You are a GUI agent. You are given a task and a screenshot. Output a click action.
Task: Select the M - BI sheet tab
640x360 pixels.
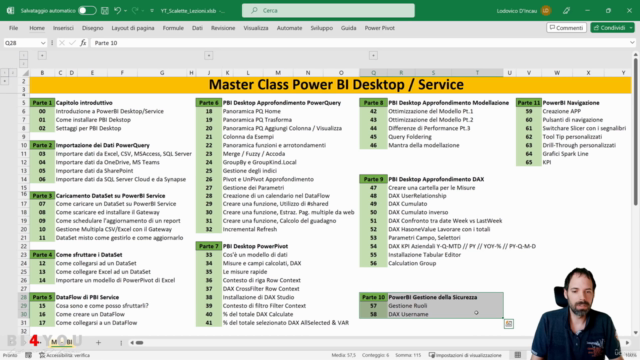[x=62, y=342]
